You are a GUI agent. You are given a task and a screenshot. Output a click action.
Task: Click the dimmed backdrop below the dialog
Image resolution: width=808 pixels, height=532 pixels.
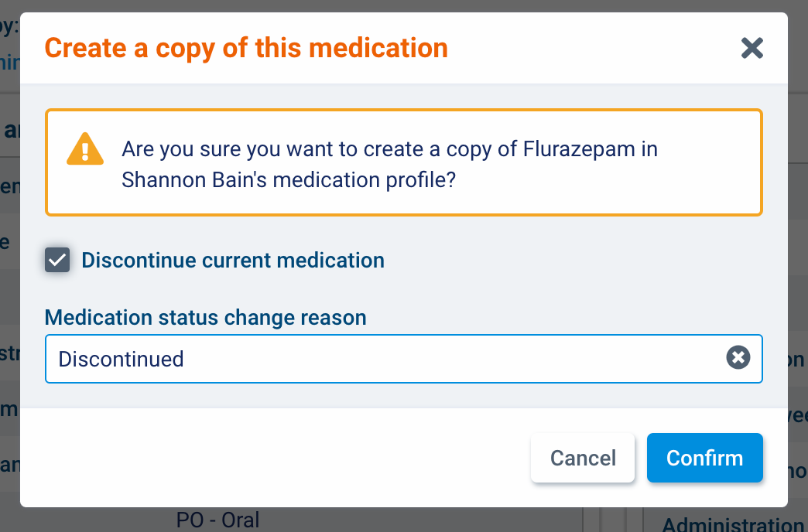pyautogui.click(x=387, y=521)
